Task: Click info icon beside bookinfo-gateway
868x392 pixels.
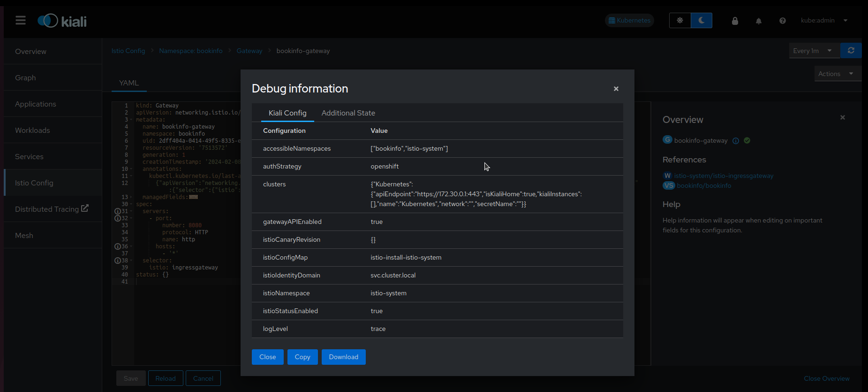Action: point(736,141)
